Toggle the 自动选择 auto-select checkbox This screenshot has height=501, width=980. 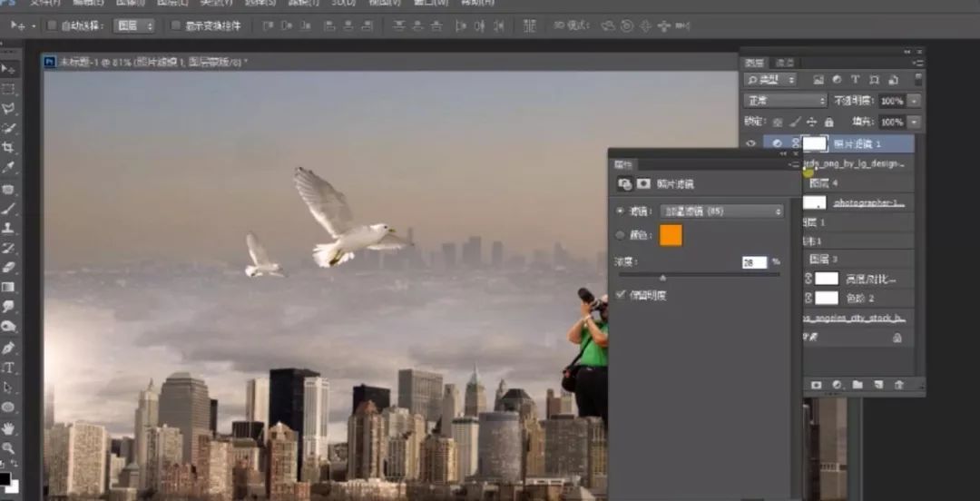(53, 25)
